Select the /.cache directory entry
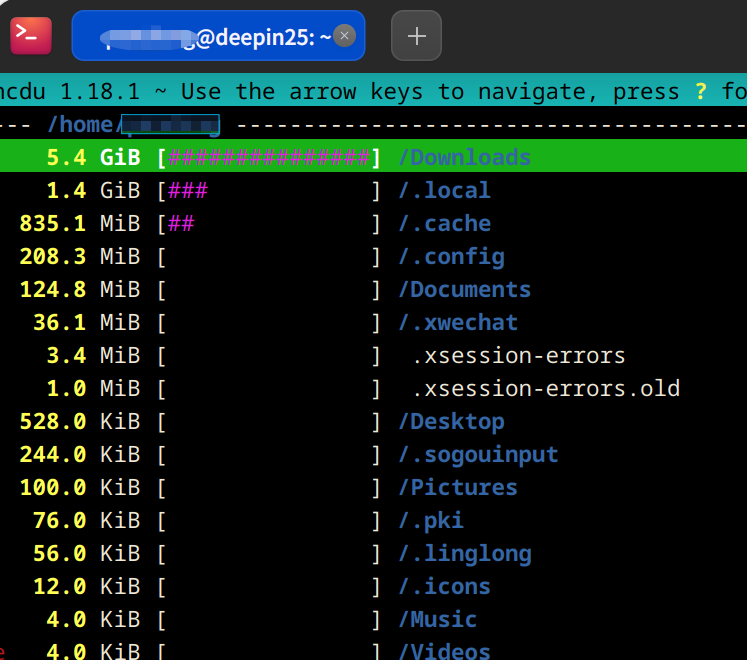The height and width of the screenshot is (660, 747). (444, 223)
